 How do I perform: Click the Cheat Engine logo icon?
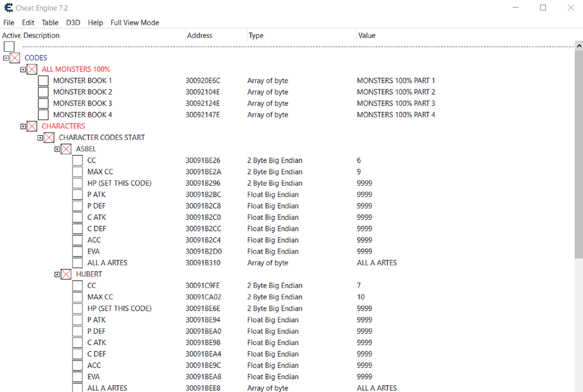[8, 8]
